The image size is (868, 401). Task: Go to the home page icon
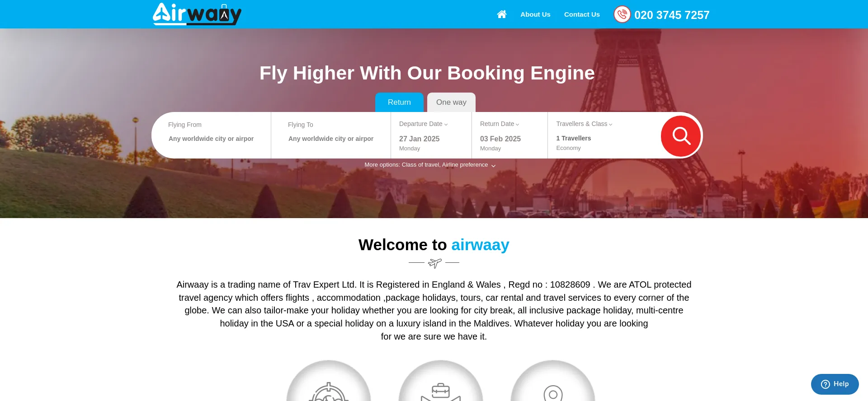[501, 14]
